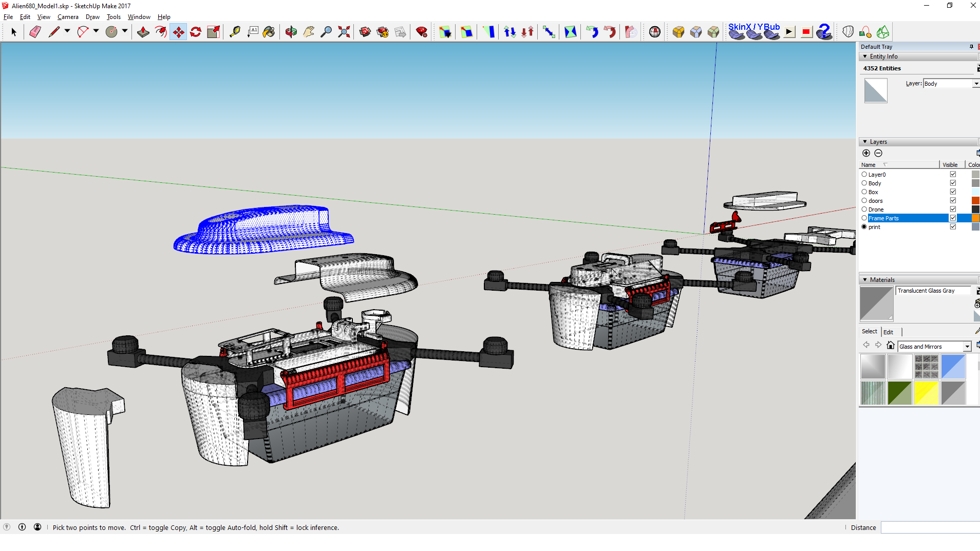Click the Distance measurement input field
The image size is (980, 551).
930,527
